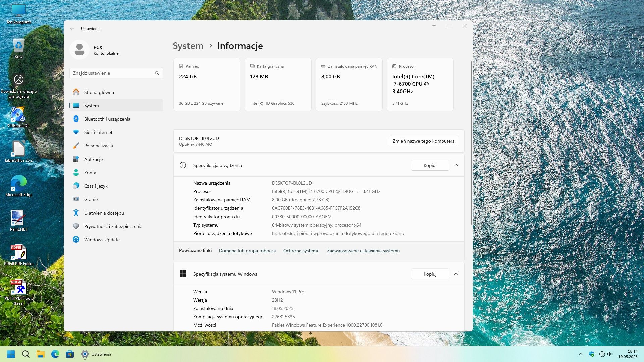This screenshot has width=644, height=362.
Task: Open Bluetooth i urządzenia settings
Action: pyautogui.click(x=116, y=119)
